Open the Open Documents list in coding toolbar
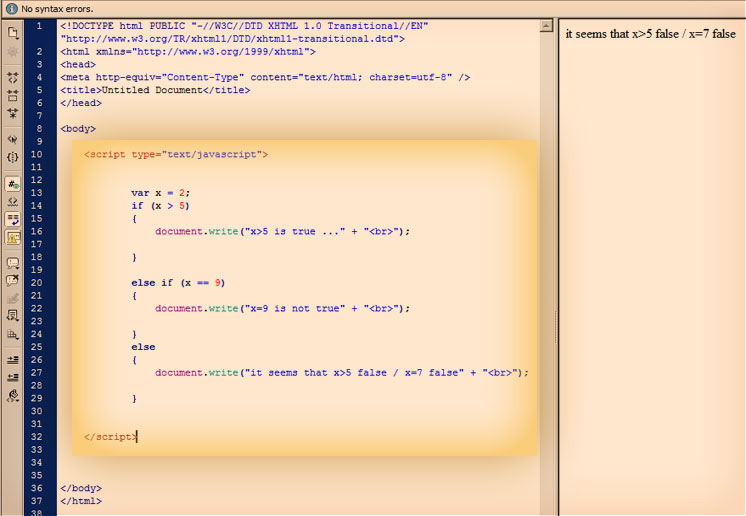 [x=13, y=32]
